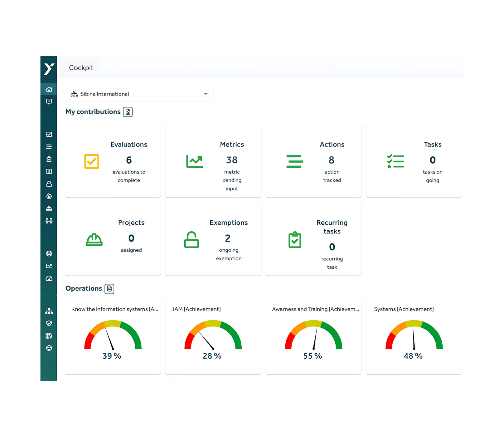The width and height of the screenshot is (504, 437).
Task: Click the 28 % value text
Action: (212, 356)
